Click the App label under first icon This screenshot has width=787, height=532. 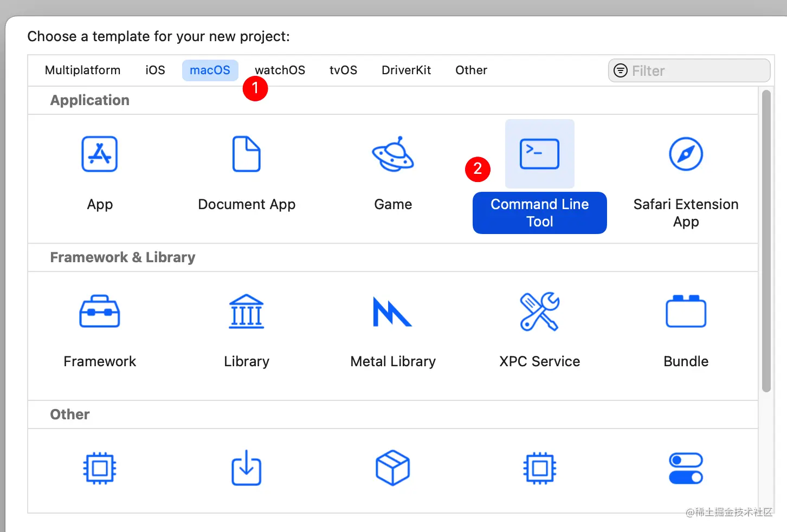tap(100, 204)
